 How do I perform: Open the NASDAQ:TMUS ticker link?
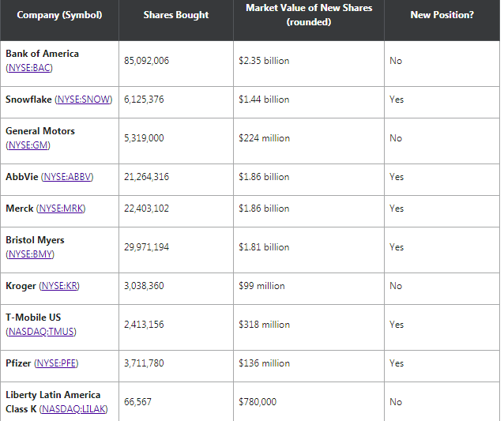coord(41,332)
